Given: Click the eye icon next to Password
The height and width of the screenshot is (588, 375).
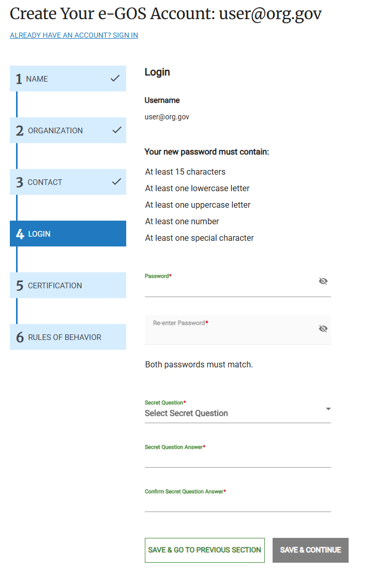Looking at the screenshot, I should pos(323,281).
